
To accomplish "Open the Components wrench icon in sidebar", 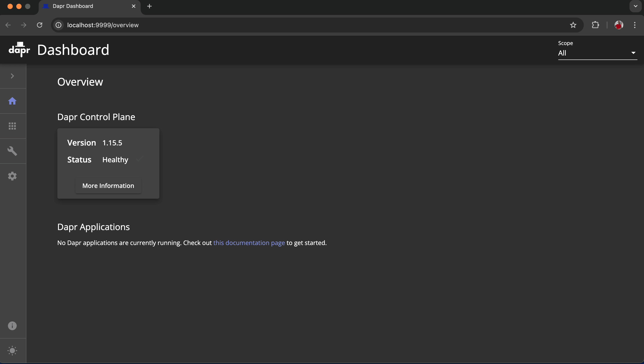I will (12, 151).
